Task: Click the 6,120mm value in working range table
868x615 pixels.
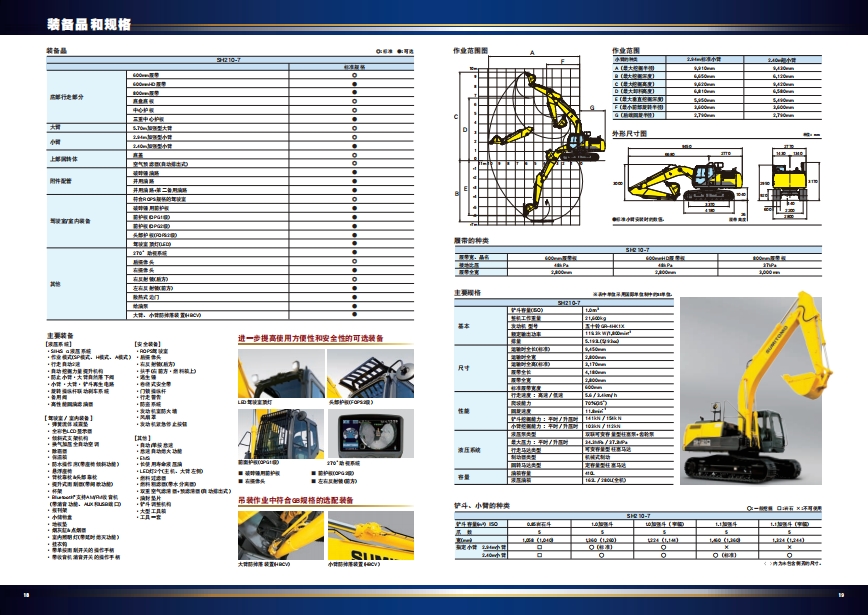Action: (782, 76)
